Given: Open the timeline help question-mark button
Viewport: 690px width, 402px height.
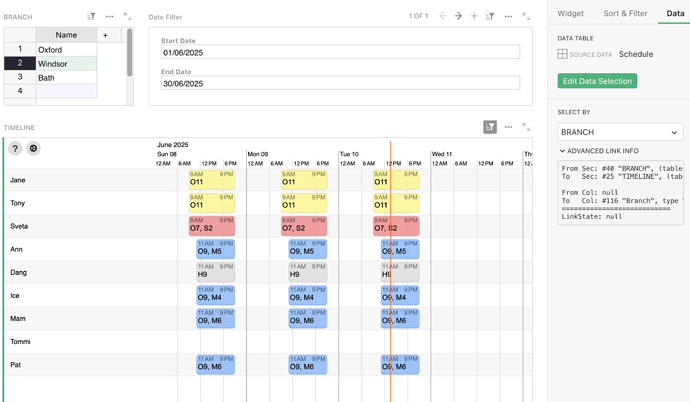Looking at the screenshot, I should pos(15,148).
